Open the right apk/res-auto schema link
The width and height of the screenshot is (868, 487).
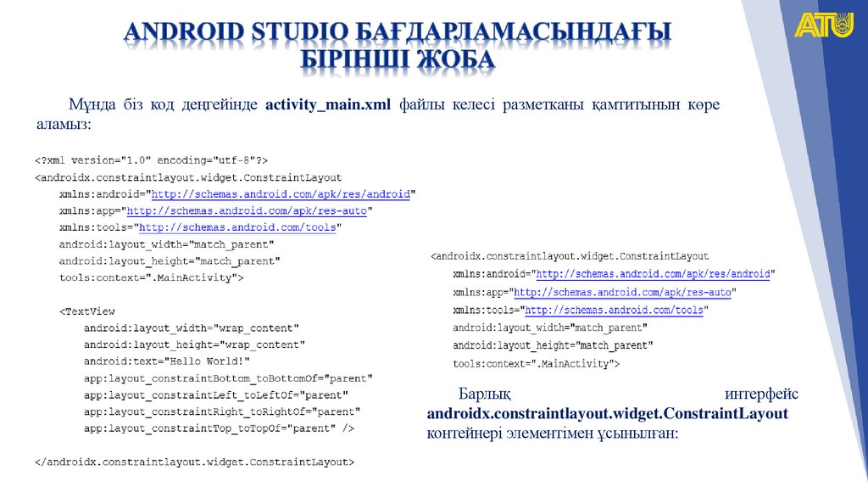623,292
